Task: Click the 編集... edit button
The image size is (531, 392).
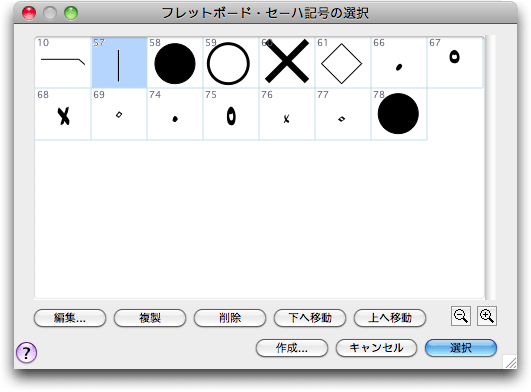Action: point(70,318)
